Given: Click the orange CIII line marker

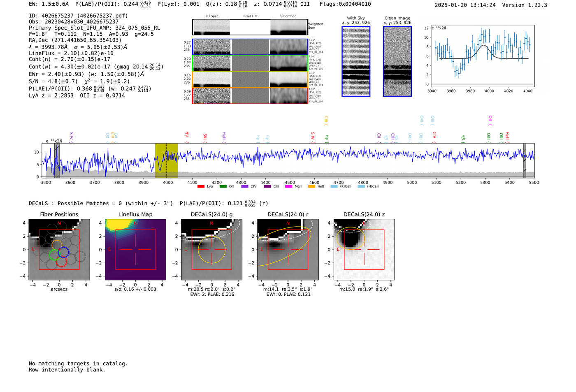Looking at the screenshot, I should click(326, 121).
